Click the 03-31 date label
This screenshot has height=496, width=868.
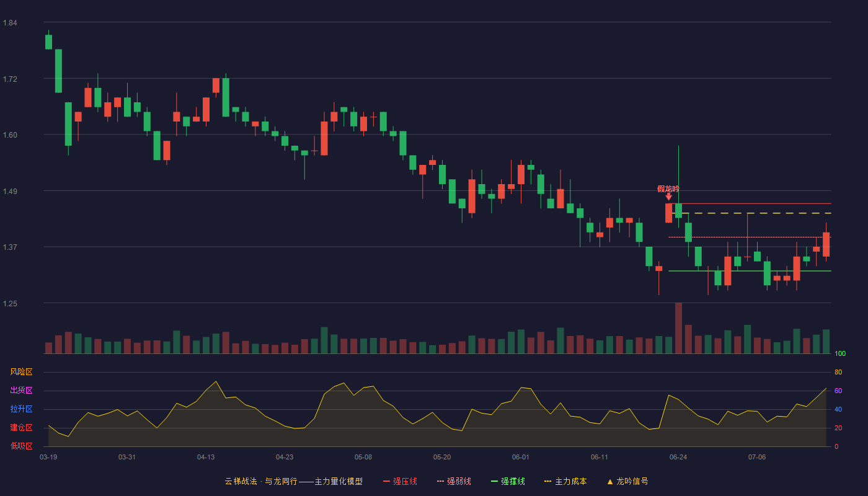pyautogui.click(x=127, y=457)
